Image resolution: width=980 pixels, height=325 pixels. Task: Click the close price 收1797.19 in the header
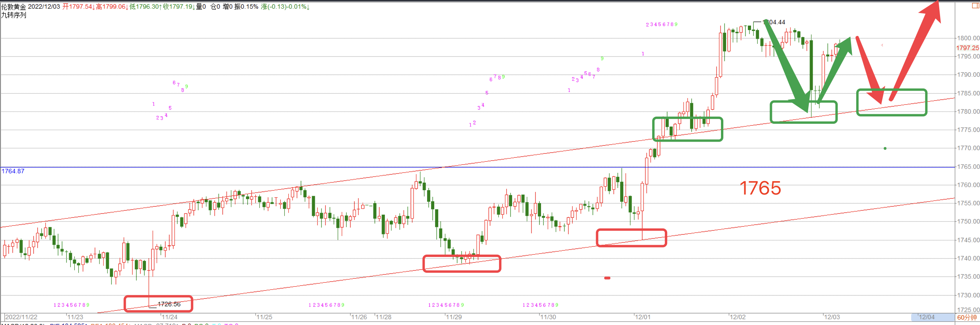[x=179, y=7]
